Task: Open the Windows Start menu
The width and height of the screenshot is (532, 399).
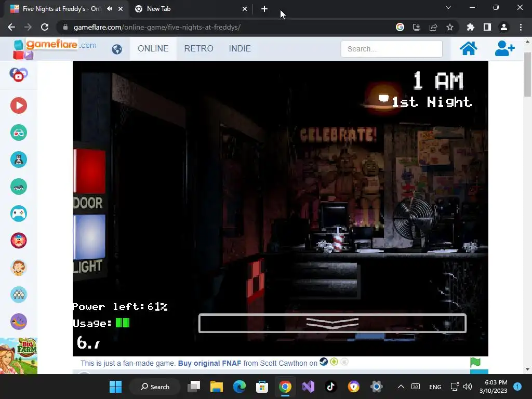Action: click(x=115, y=387)
